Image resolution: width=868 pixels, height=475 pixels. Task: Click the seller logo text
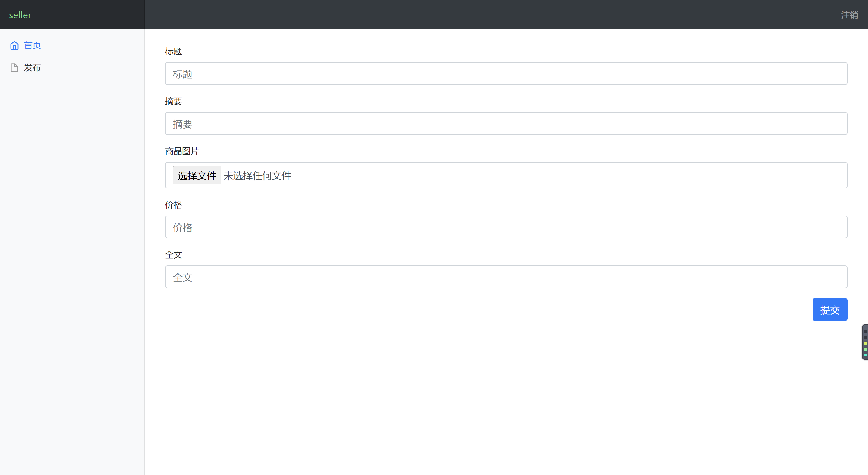(x=20, y=15)
